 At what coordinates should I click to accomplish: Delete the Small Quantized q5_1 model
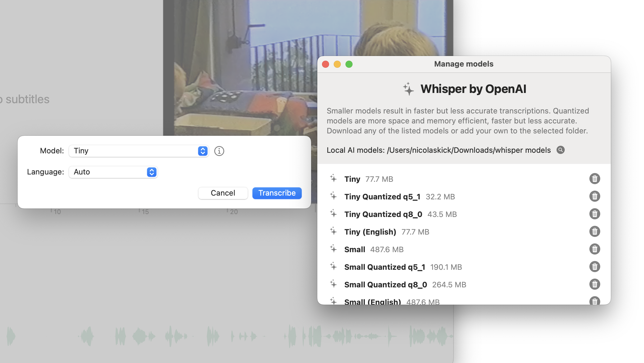click(x=594, y=267)
